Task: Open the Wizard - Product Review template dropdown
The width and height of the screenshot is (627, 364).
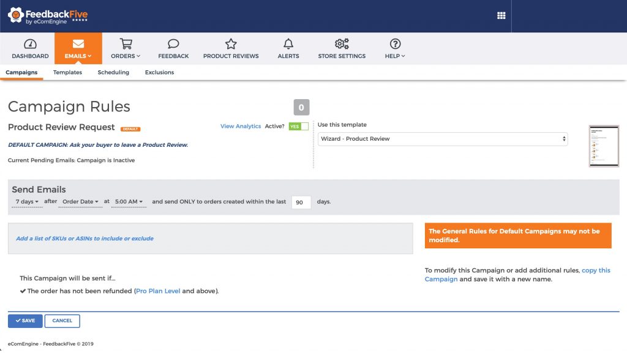Action: click(443, 139)
